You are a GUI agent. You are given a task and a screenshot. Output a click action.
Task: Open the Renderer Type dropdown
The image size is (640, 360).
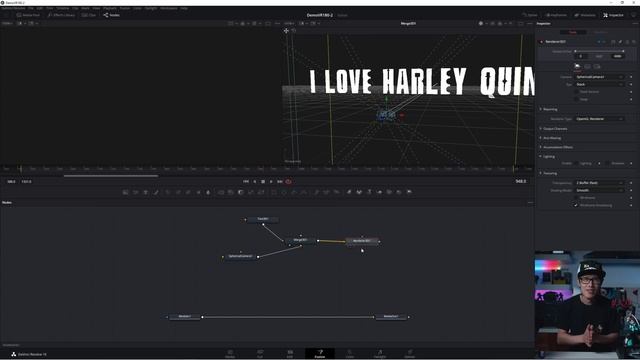coord(599,119)
